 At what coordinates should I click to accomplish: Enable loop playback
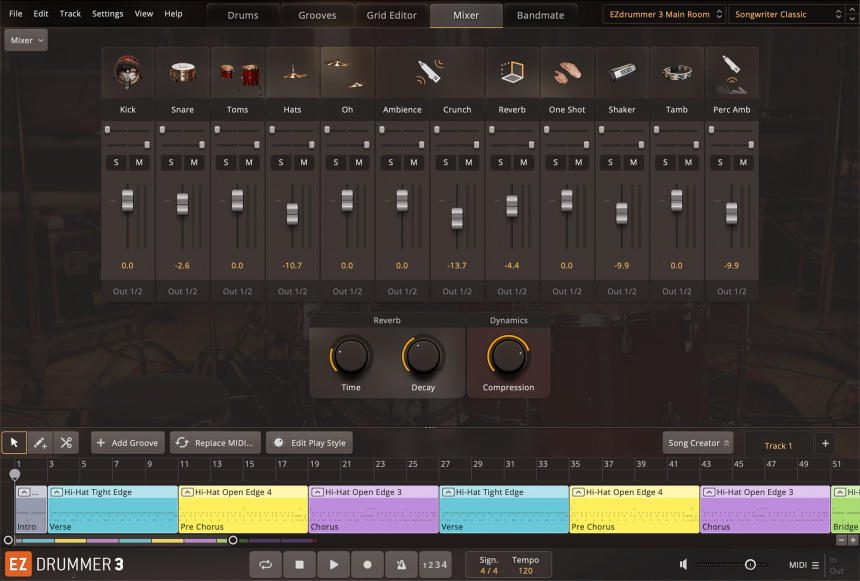tap(266, 564)
